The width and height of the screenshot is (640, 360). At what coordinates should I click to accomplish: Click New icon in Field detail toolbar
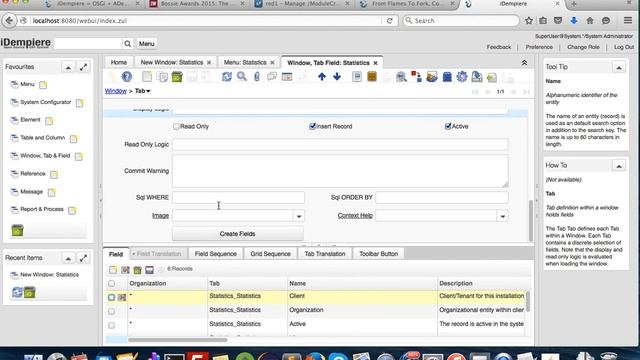[113, 269]
